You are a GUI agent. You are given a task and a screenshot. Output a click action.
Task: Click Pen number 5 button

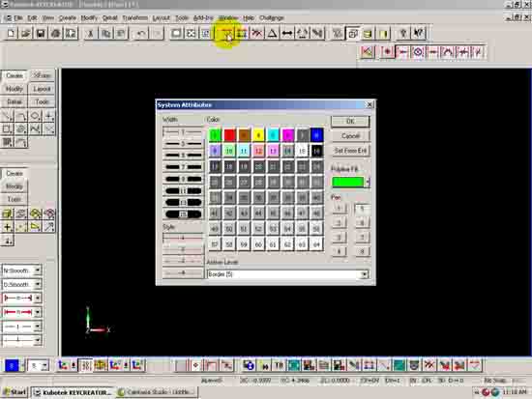pos(362,209)
